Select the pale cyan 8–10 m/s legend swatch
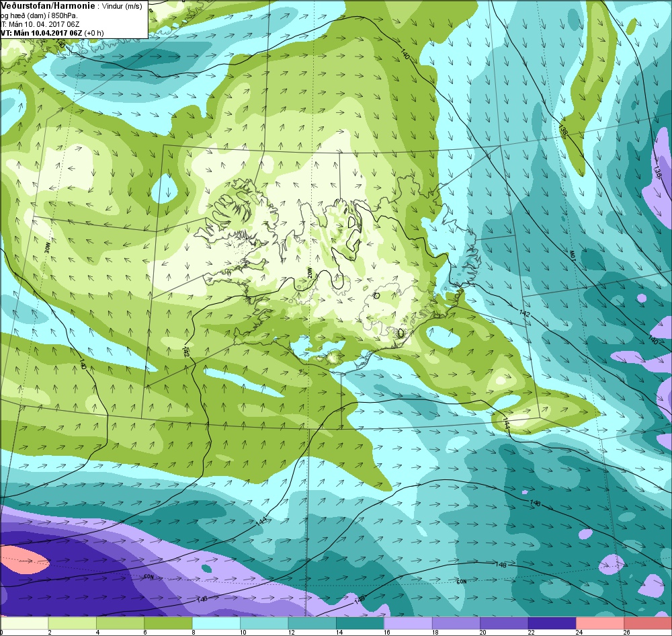 pos(216,623)
